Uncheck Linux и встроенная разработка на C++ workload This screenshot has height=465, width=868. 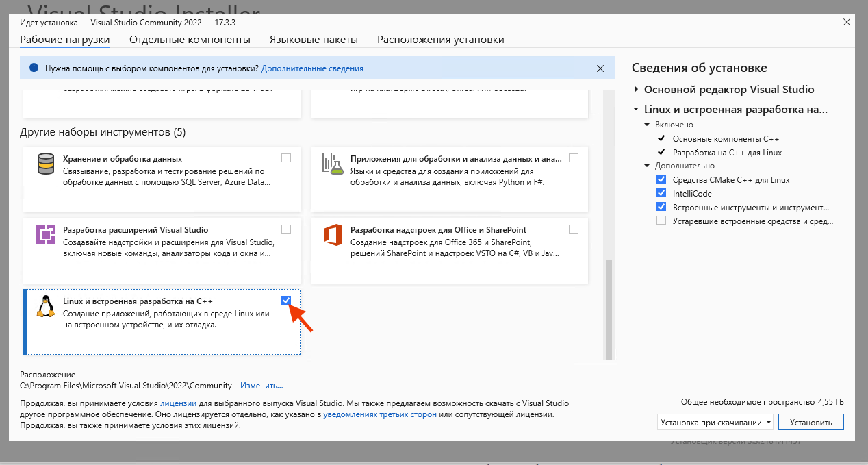(x=286, y=300)
